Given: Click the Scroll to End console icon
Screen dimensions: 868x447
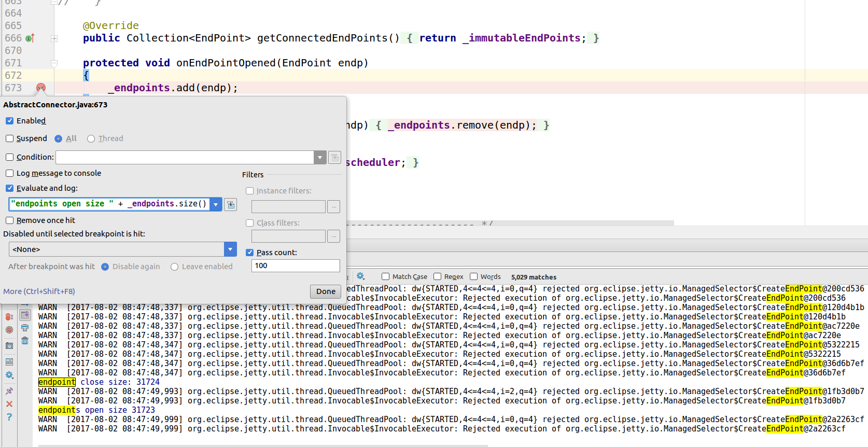Looking at the screenshot, I should tap(25, 315).
